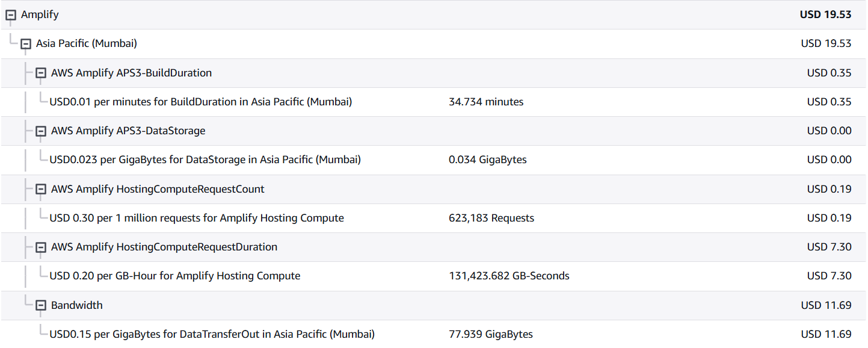Collapse APS3-BuildDuration using its minus icon
868x348 pixels.
point(41,73)
